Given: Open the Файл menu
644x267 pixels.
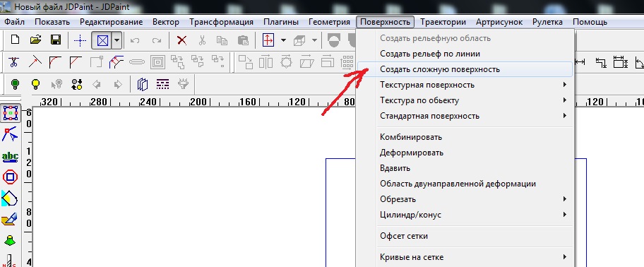Looking at the screenshot, I should click(15, 22).
